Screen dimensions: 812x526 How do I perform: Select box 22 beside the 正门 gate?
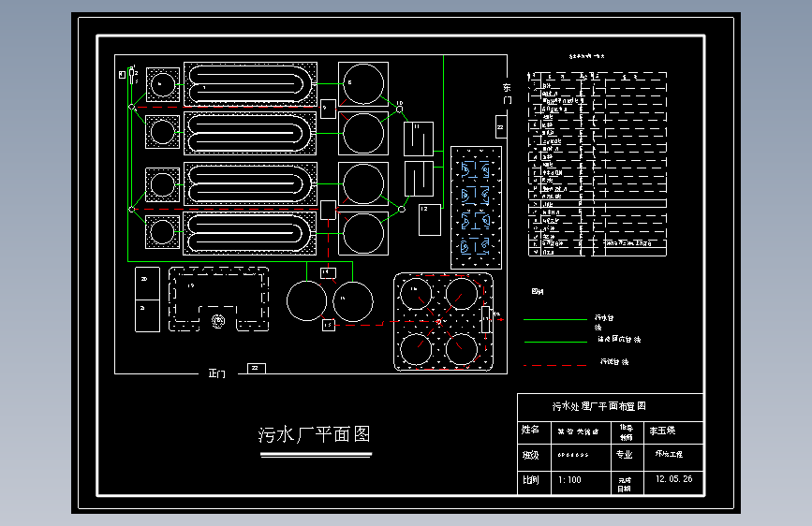pos(257,368)
